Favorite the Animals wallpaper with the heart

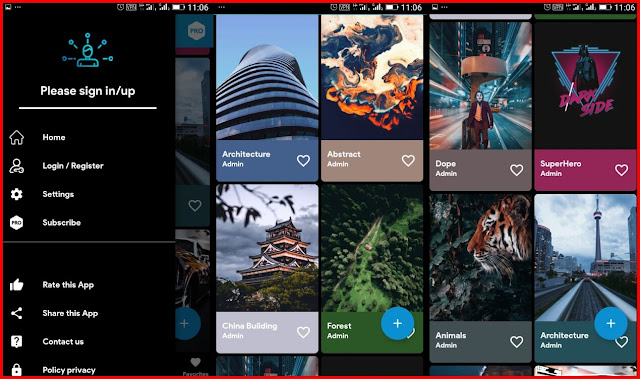point(517,341)
